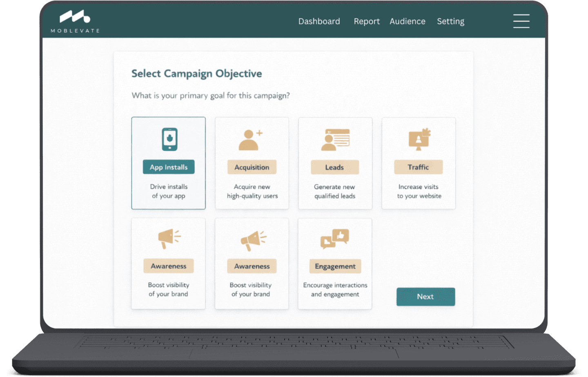
Task: Click the Next button
Action: point(425,297)
